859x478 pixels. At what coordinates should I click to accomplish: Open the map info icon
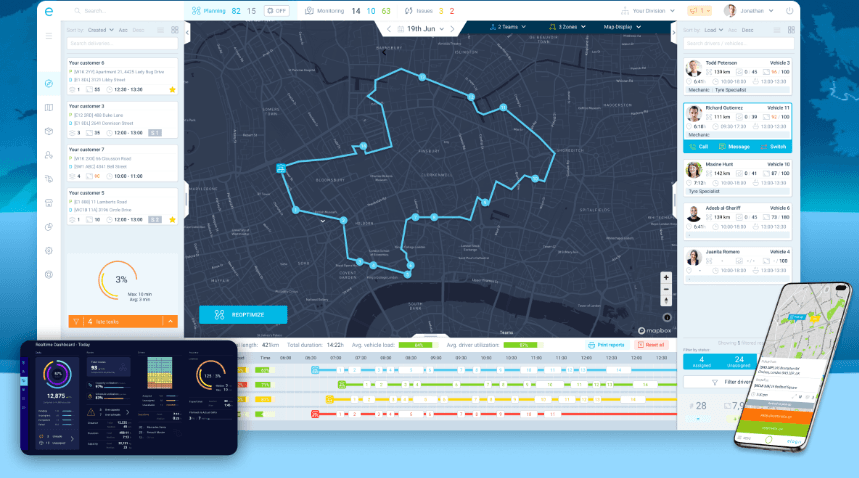pos(667,318)
